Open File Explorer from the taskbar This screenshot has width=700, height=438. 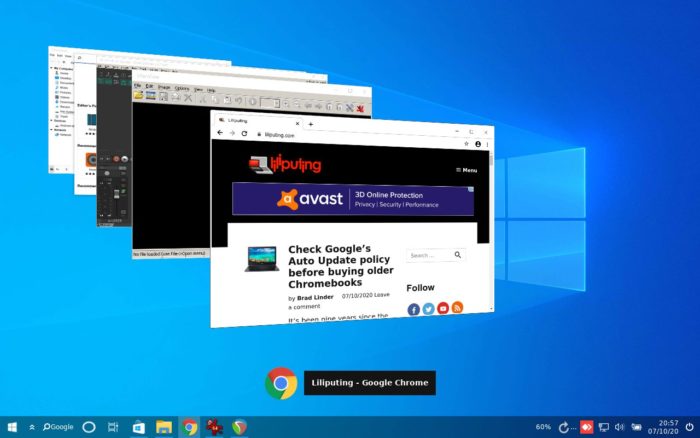[164, 427]
